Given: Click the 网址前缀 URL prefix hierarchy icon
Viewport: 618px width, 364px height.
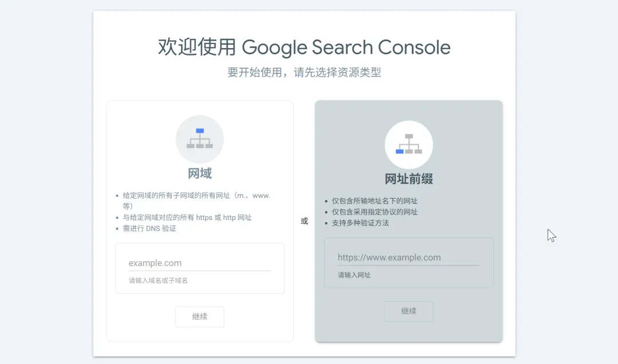Looking at the screenshot, I should [x=409, y=144].
